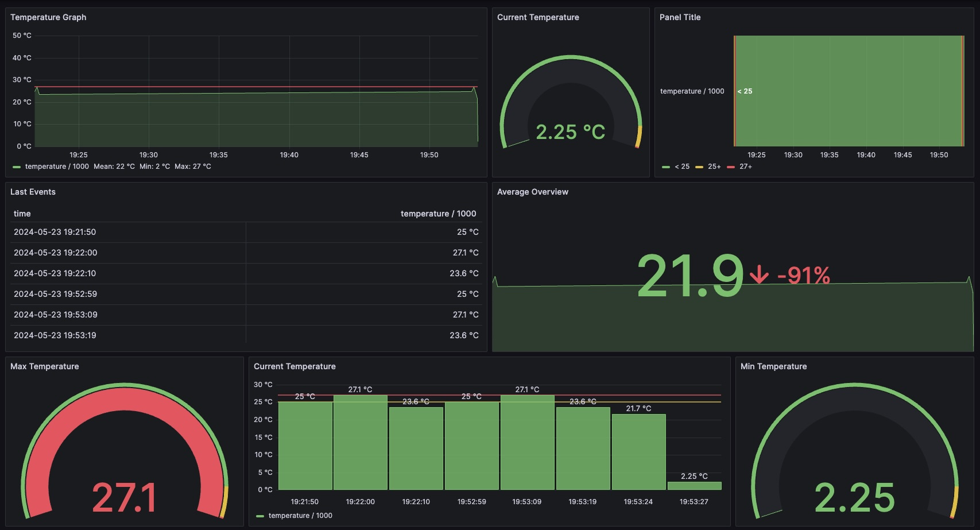
Task: Click the bar for 19:53:09 in bar chart
Action: pyautogui.click(x=528, y=442)
